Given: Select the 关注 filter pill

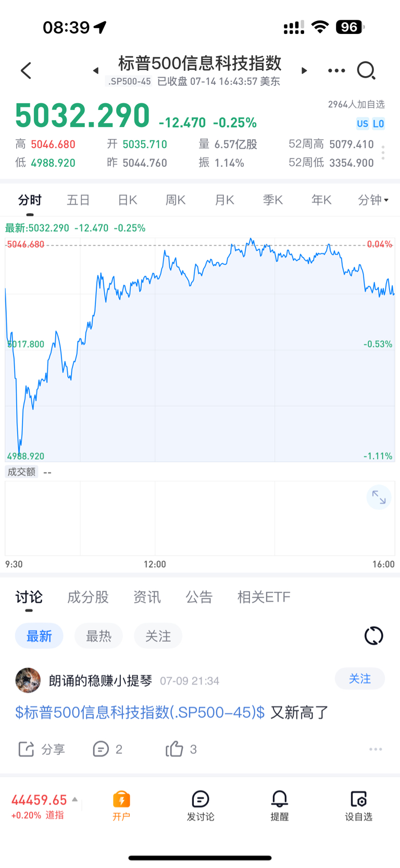Looking at the screenshot, I should tap(158, 636).
